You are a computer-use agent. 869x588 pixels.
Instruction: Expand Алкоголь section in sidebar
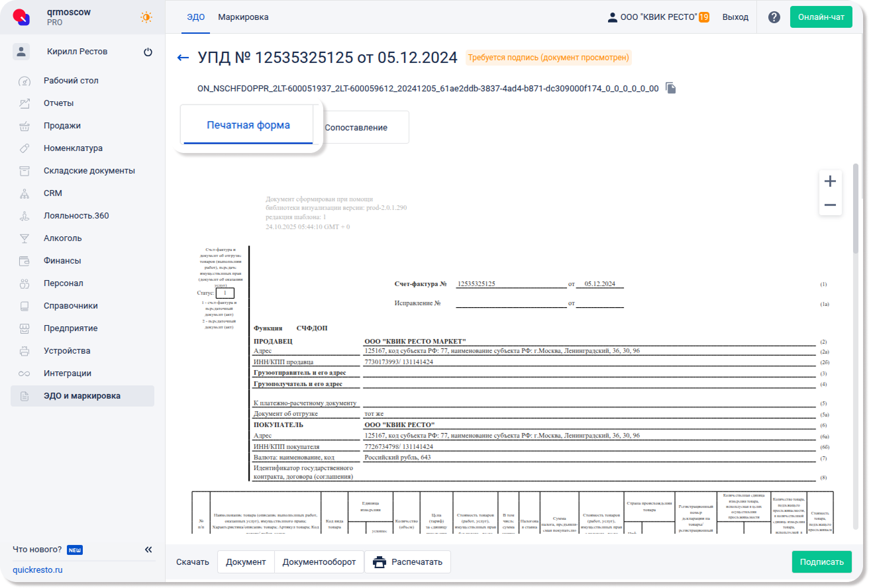[63, 238]
